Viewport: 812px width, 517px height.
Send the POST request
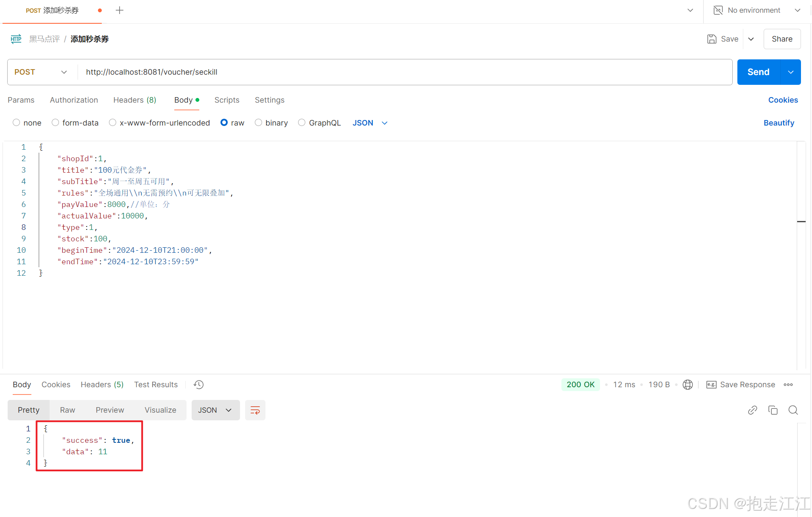click(x=759, y=72)
